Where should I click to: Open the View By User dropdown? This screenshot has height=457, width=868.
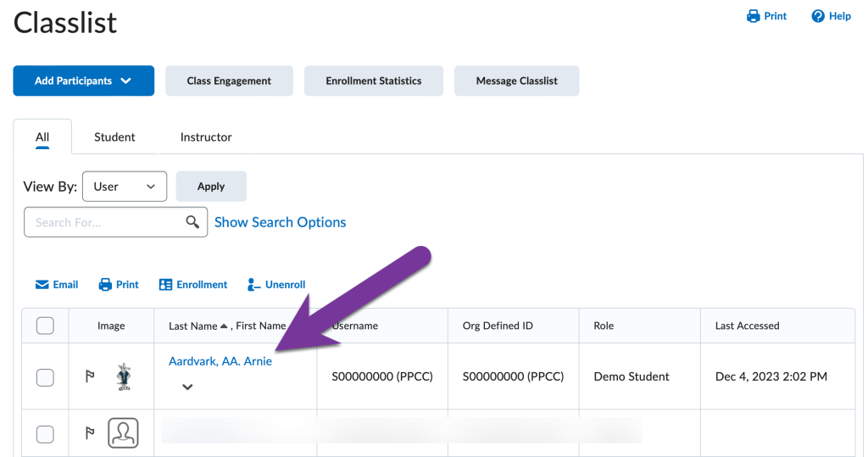coord(124,187)
